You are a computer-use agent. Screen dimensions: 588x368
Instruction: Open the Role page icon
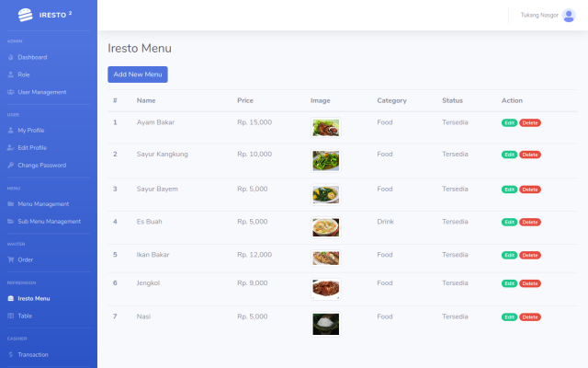[x=11, y=75]
